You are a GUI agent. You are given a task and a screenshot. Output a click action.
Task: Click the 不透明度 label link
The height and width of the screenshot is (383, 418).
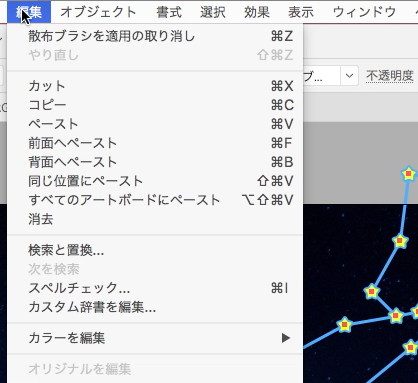pyautogui.click(x=390, y=76)
